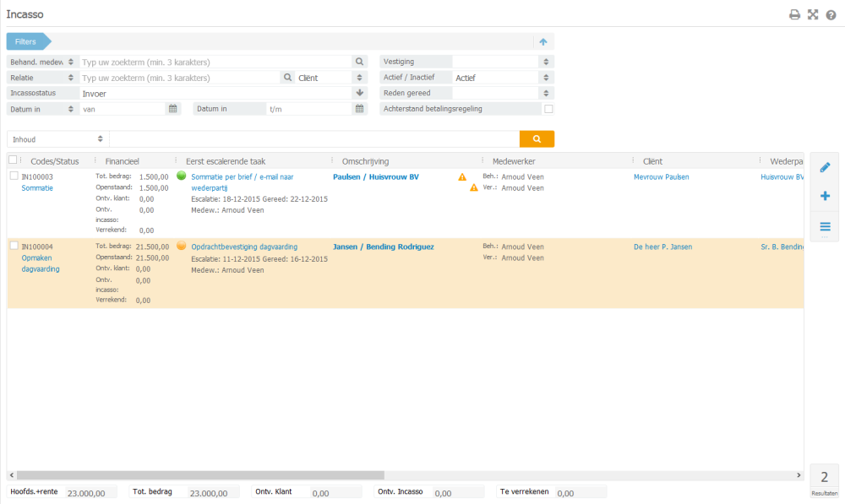The height and width of the screenshot is (504, 845).
Task: Open the list menu hamburger icon
Action: 825,227
